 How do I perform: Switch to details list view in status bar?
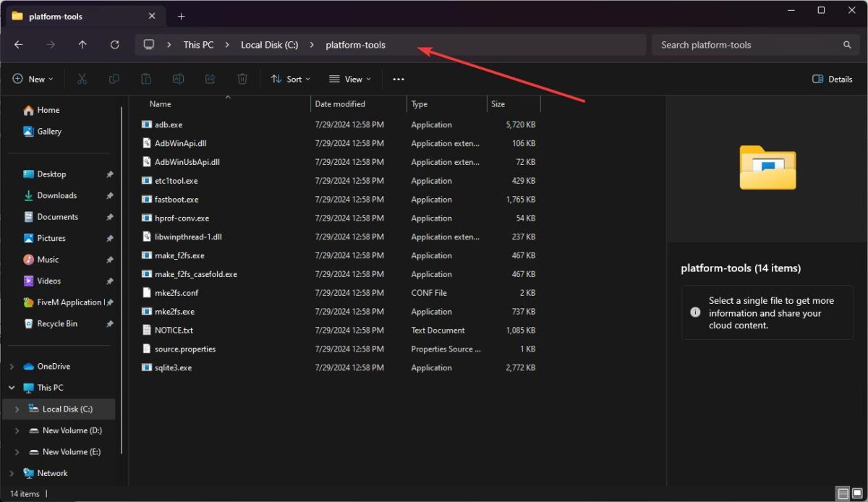click(x=843, y=494)
